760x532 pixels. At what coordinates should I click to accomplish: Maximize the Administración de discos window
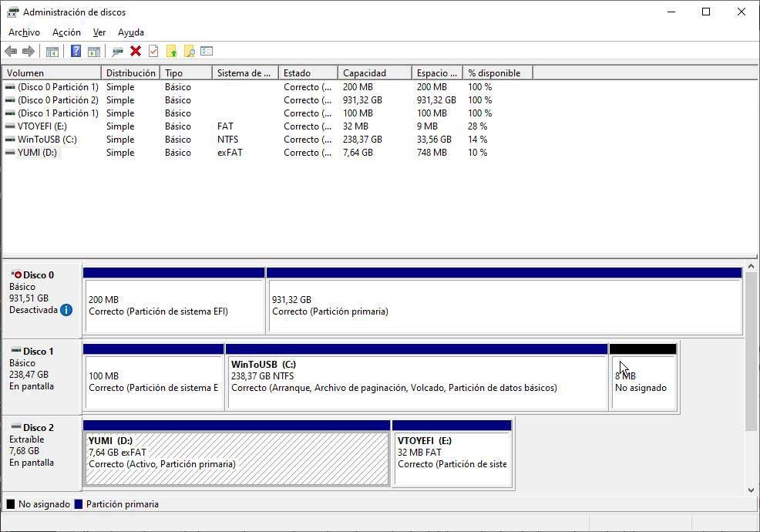pyautogui.click(x=706, y=12)
